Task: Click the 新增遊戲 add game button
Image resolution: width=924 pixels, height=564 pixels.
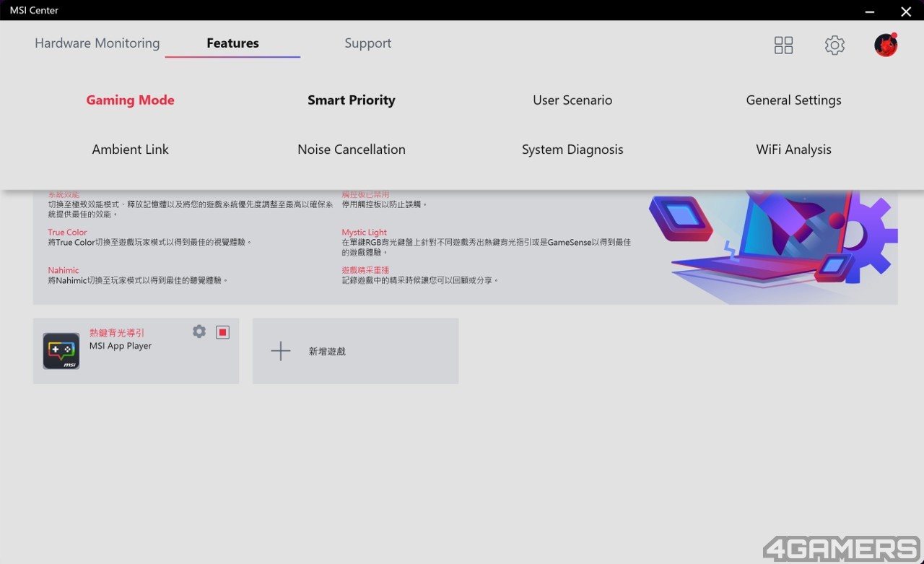Action: coord(355,351)
